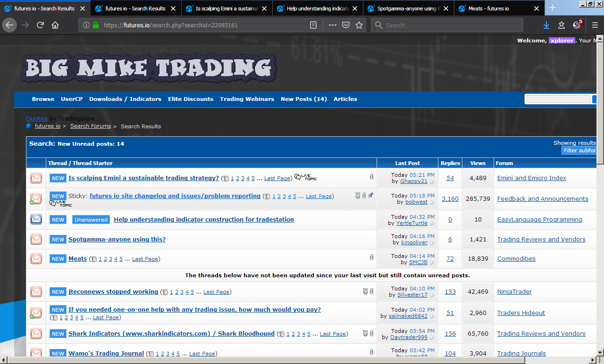Image resolution: width=604 pixels, height=364 pixels.
Task: Open the Browse menu in site navigation
Action: 43,99
